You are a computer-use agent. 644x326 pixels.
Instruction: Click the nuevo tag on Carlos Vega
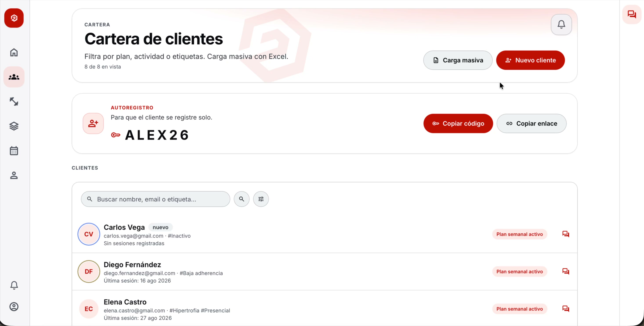(x=161, y=227)
